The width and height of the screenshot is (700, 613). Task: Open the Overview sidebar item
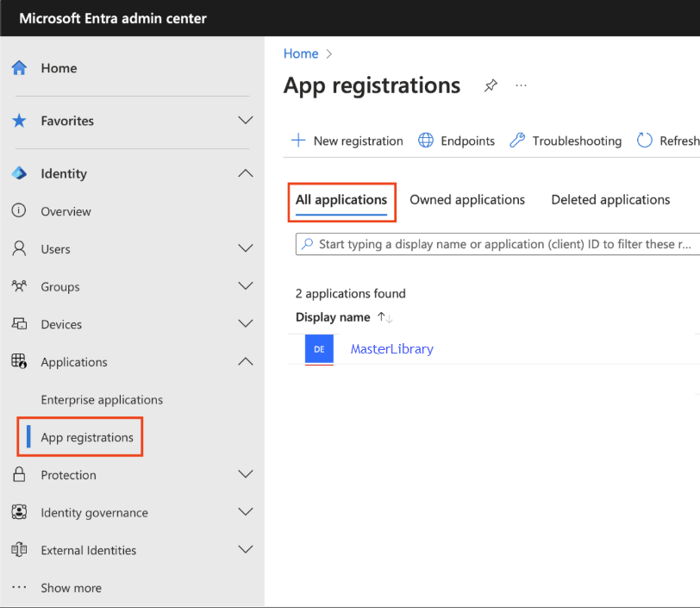pyautogui.click(x=66, y=211)
